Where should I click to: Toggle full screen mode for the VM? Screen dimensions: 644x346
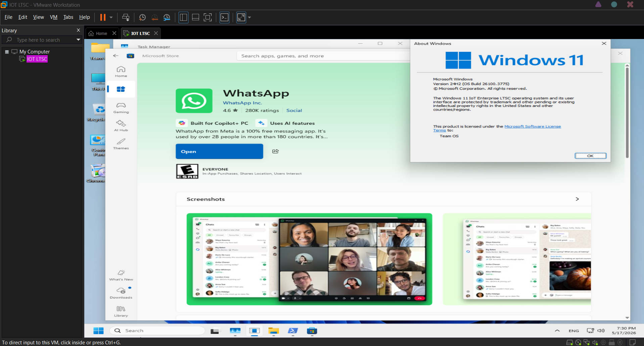click(208, 17)
